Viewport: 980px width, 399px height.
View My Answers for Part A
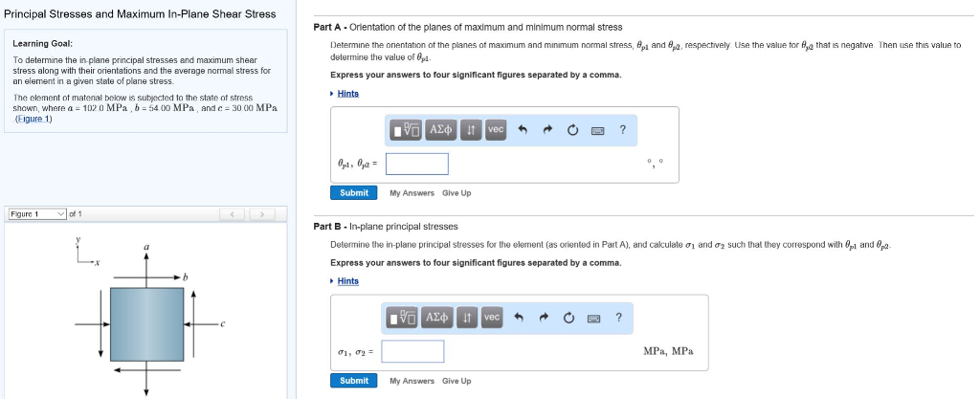coord(412,193)
